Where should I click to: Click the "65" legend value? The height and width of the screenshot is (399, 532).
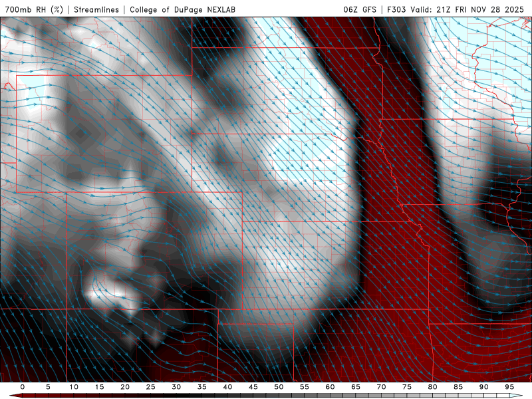click(356, 387)
